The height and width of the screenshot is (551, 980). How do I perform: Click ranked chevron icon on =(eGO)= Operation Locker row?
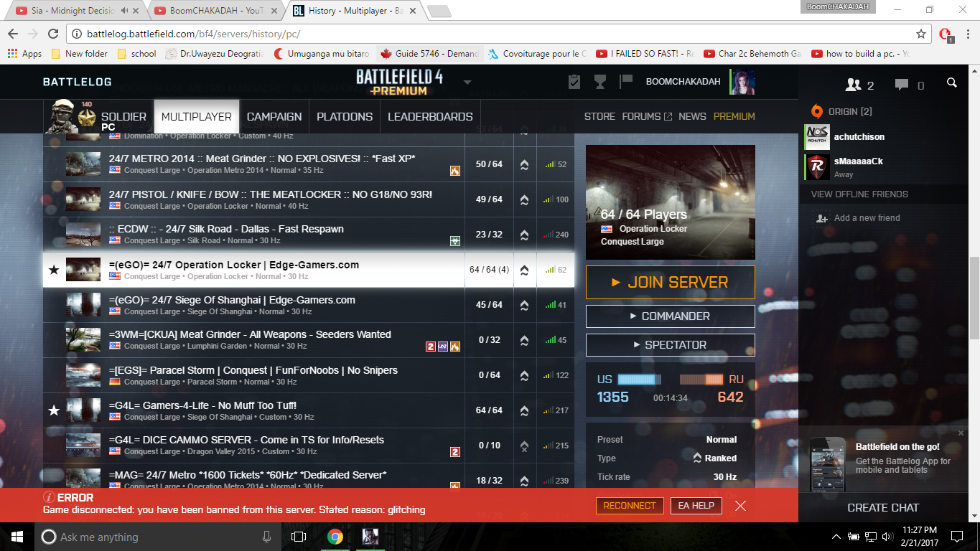pos(524,270)
